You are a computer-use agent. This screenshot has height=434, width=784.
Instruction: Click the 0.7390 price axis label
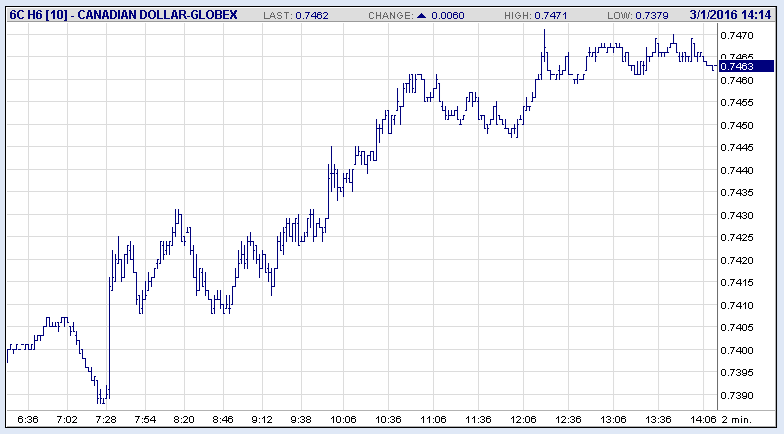click(x=737, y=395)
